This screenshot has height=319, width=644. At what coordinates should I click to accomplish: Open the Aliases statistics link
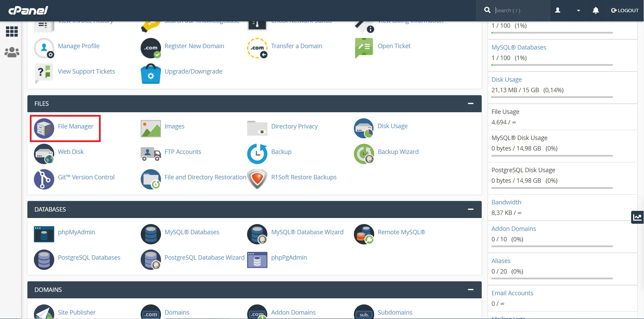point(501,261)
